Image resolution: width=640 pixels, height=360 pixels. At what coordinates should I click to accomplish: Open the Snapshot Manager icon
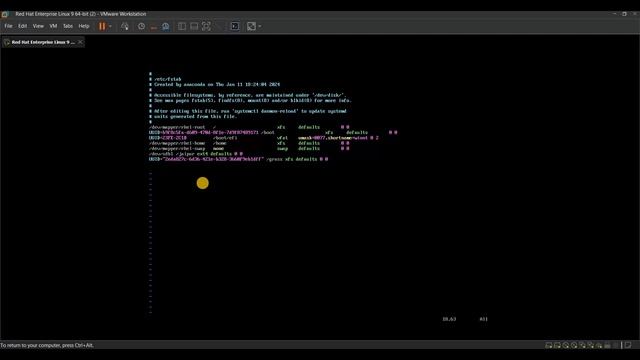click(165, 27)
